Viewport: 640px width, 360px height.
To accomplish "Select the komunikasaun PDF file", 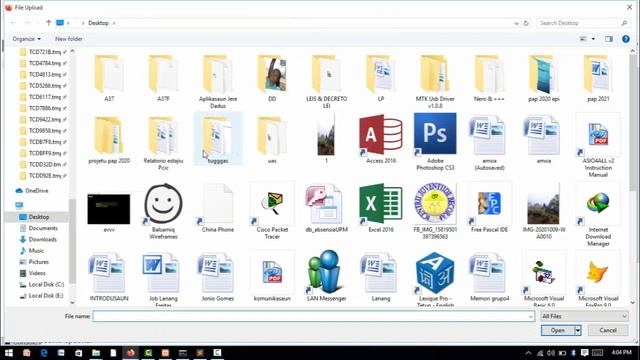I will (x=272, y=276).
